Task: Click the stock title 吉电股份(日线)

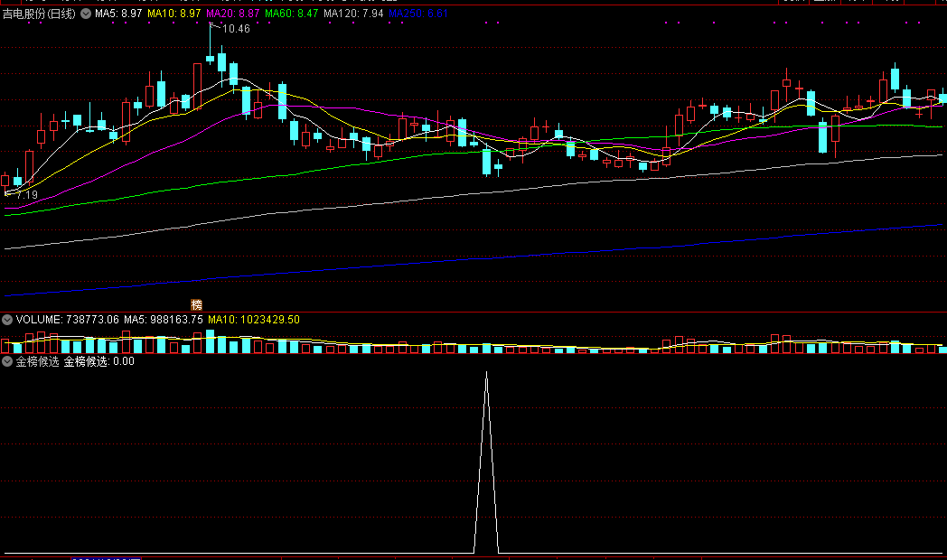Action: coord(39,14)
